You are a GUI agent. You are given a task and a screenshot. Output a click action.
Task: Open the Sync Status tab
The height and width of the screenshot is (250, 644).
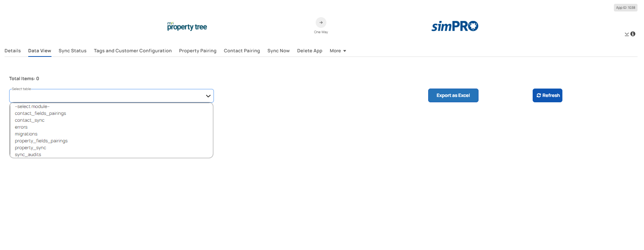[72, 51]
